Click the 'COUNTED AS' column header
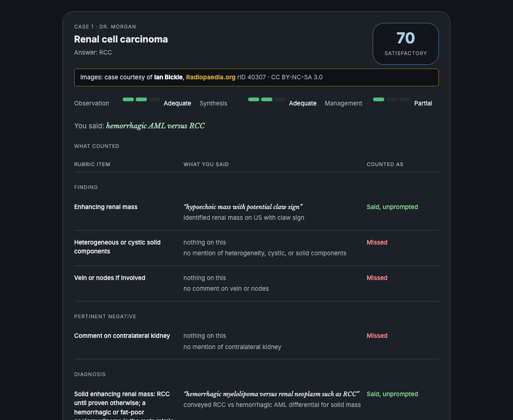The width and height of the screenshot is (513, 420). (x=385, y=164)
